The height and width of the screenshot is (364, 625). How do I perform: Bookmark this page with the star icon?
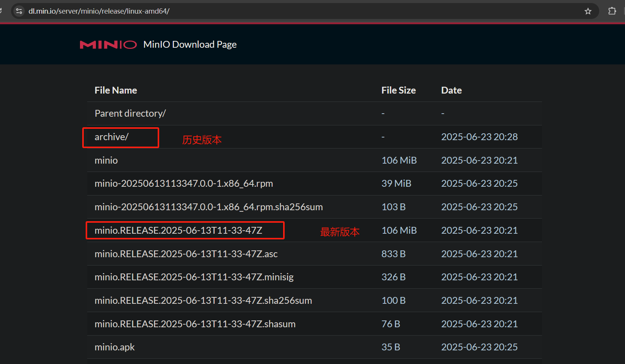(x=588, y=11)
